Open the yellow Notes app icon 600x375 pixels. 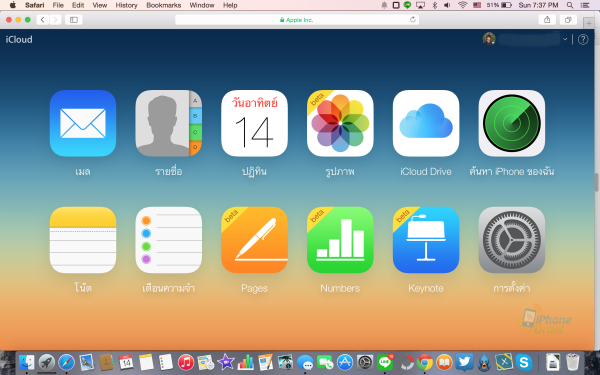click(83, 240)
